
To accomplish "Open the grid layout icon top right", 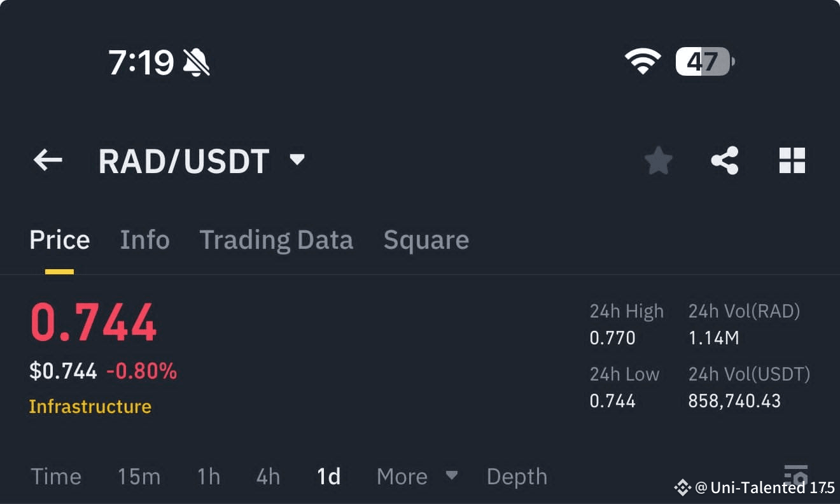I will click(x=792, y=160).
